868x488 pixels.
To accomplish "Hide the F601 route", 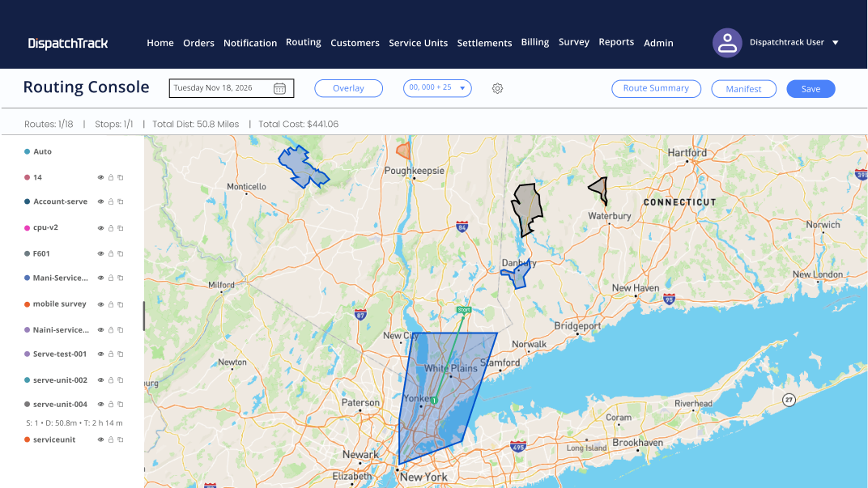I will coord(100,254).
